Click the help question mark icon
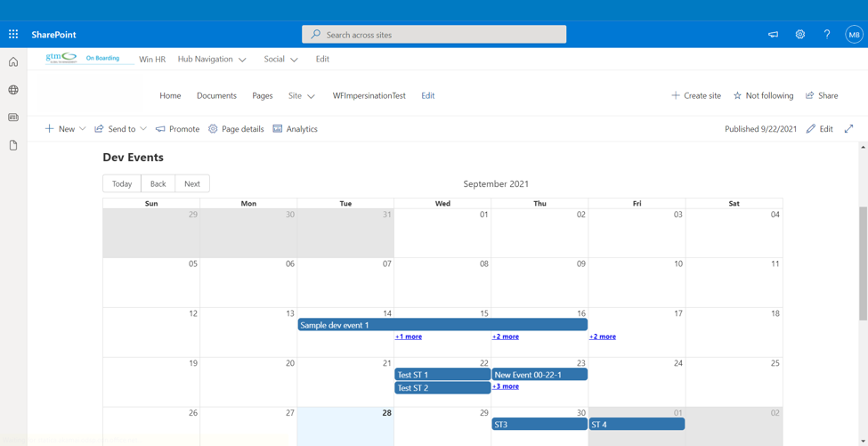This screenshot has width=868, height=446. click(x=826, y=35)
